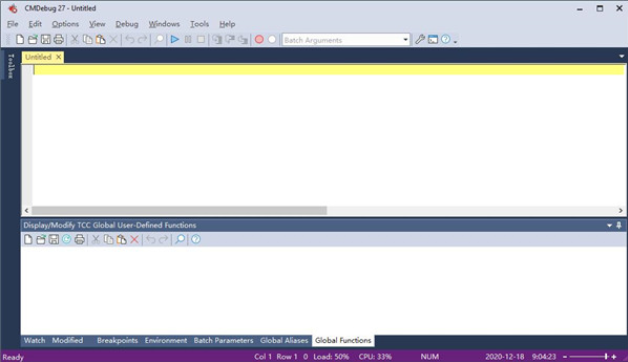Open the find magnifier in main toolbar
628x362 pixels.
coord(159,39)
